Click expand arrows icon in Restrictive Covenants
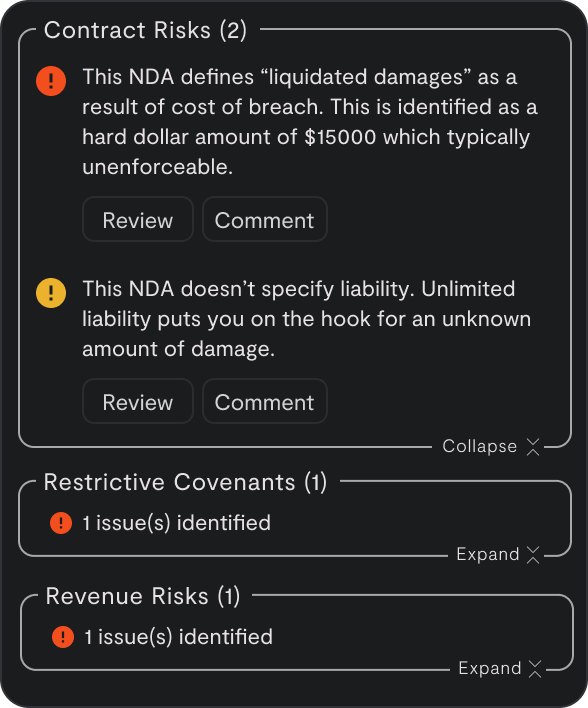The width and height of the screenshot is (588, 708). [533, 554]
